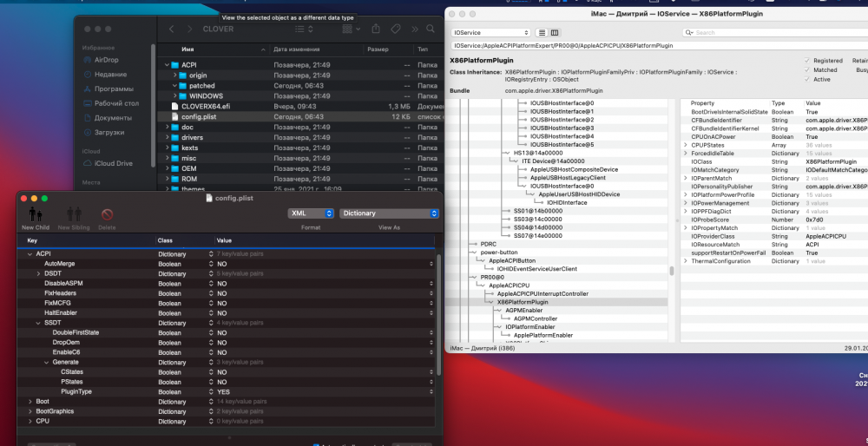Open Dictionary View As dropdown
Screen dimensions: 868x446
click(389, 213)
